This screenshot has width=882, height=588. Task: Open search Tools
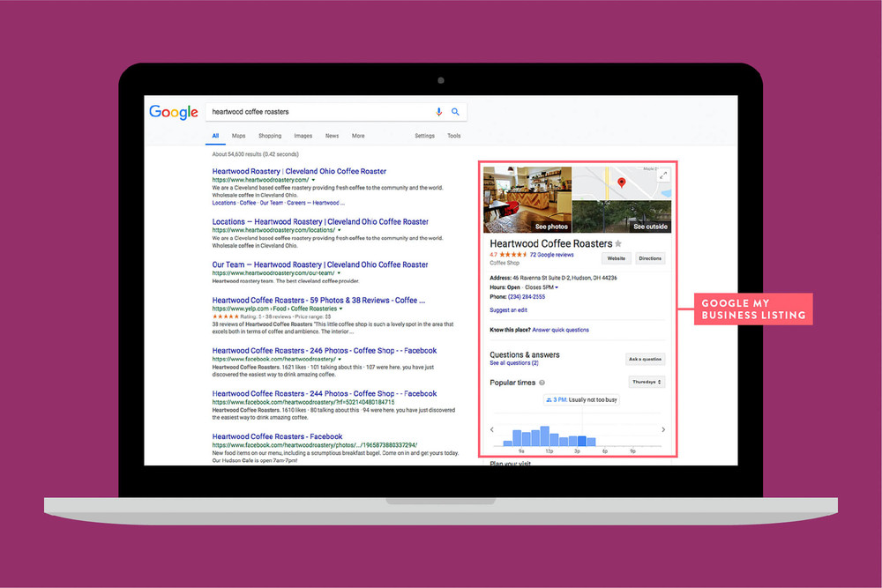pos(454,136)
